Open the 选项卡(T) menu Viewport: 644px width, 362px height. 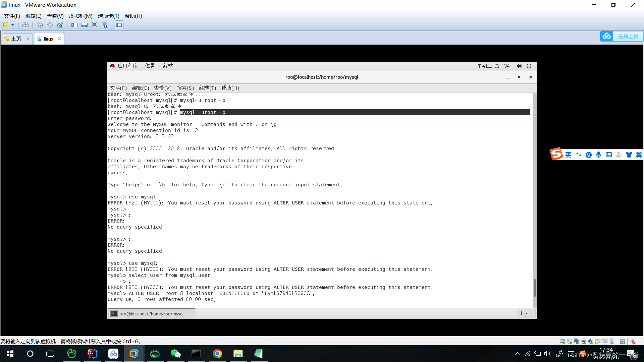pyautogui.click(x=108, y=16)
